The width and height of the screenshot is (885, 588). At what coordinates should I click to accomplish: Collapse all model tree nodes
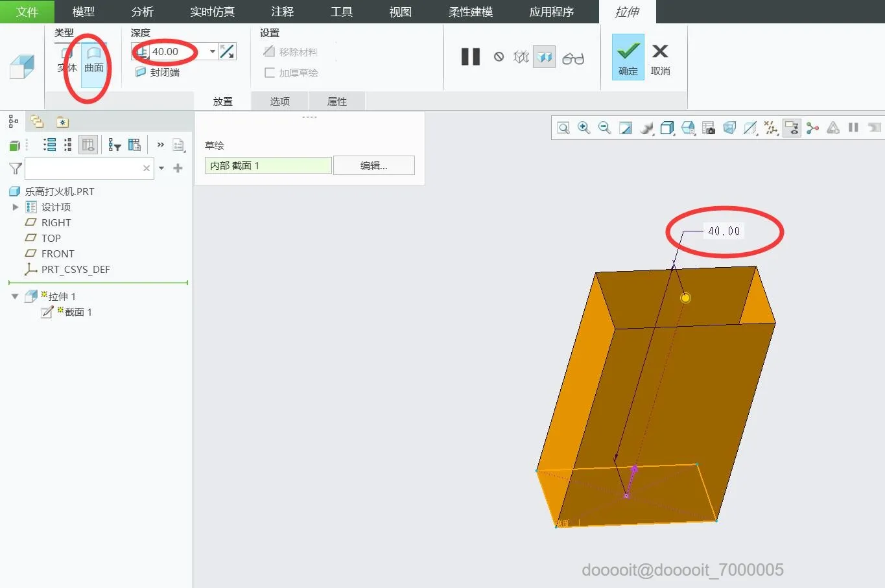tap(67, 145)
